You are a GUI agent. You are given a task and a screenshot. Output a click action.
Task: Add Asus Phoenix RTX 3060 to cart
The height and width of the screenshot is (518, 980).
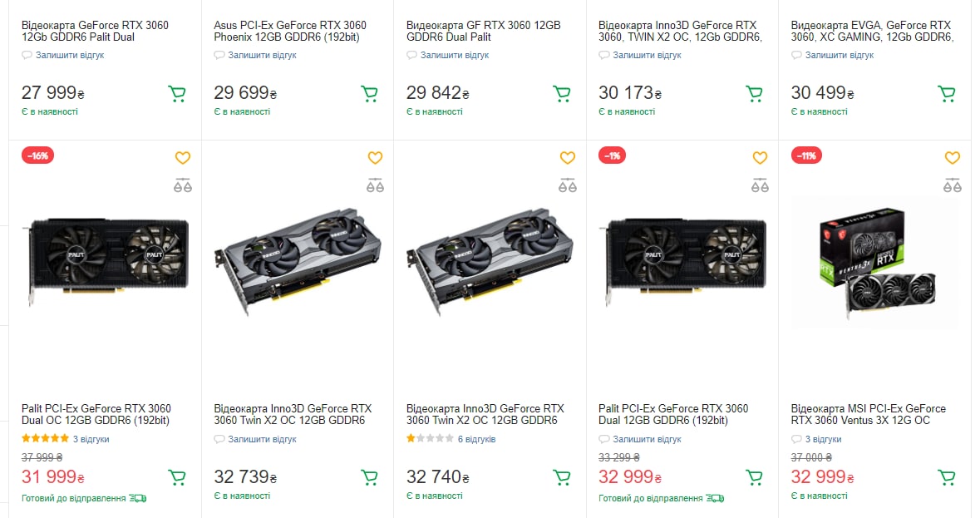[x=369, y=94]
